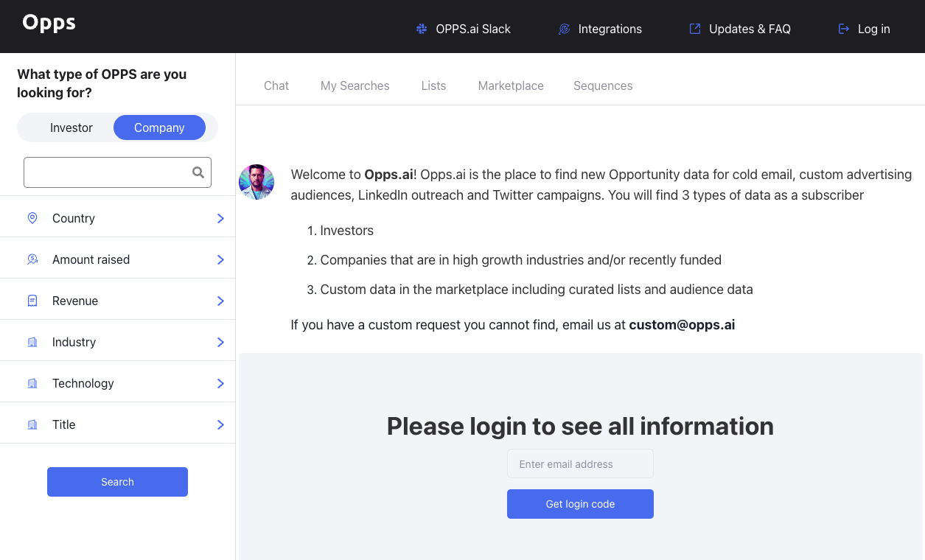The height and width of the screenshot is (560, 925).
Task: Click the Title filter icon
Action: [x=32, y=424]
